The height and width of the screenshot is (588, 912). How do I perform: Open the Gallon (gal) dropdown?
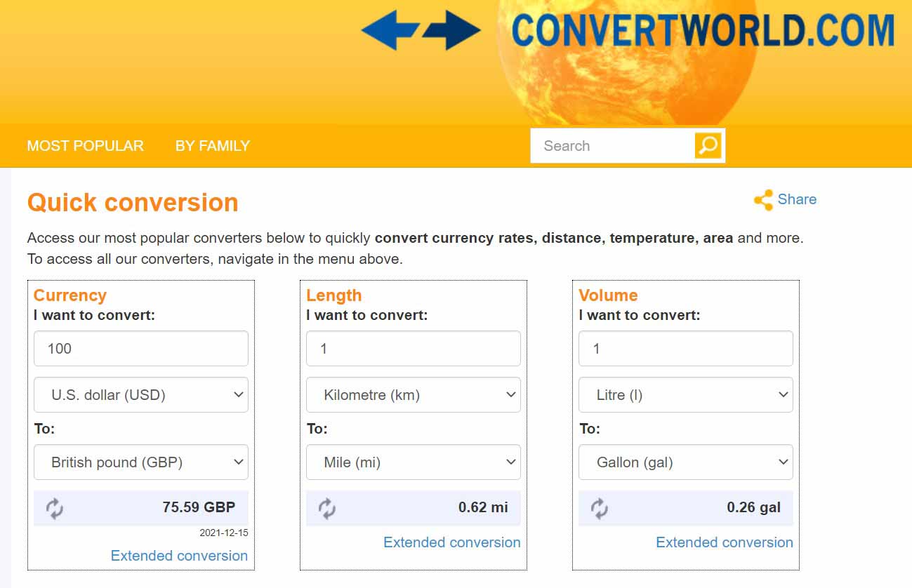point(686,462)
